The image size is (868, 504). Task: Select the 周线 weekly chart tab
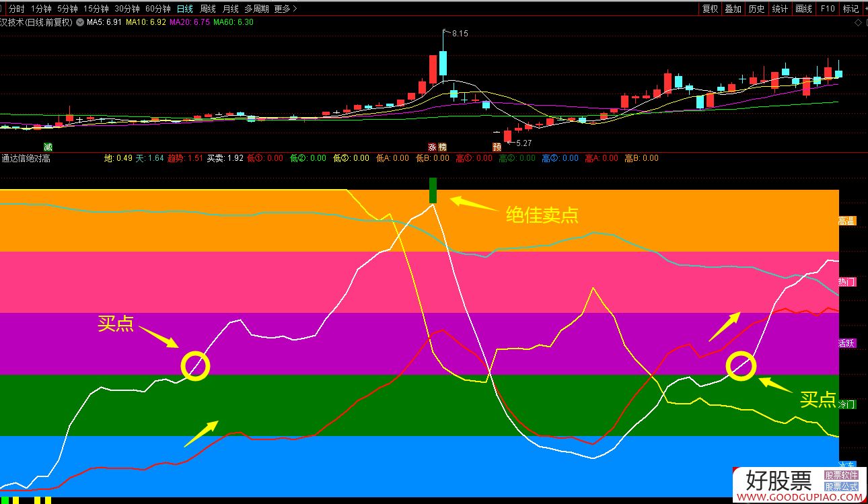click(x=208, y=9)
